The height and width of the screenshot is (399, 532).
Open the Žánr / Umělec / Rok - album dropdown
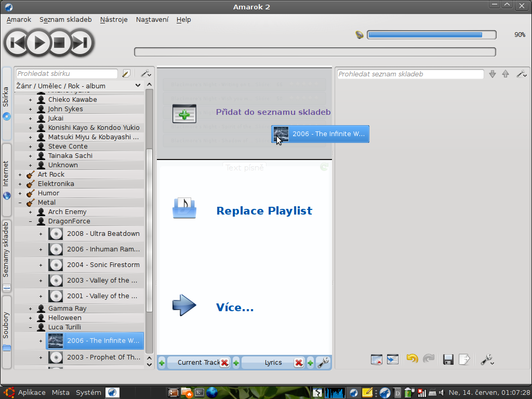coord(79,86)
